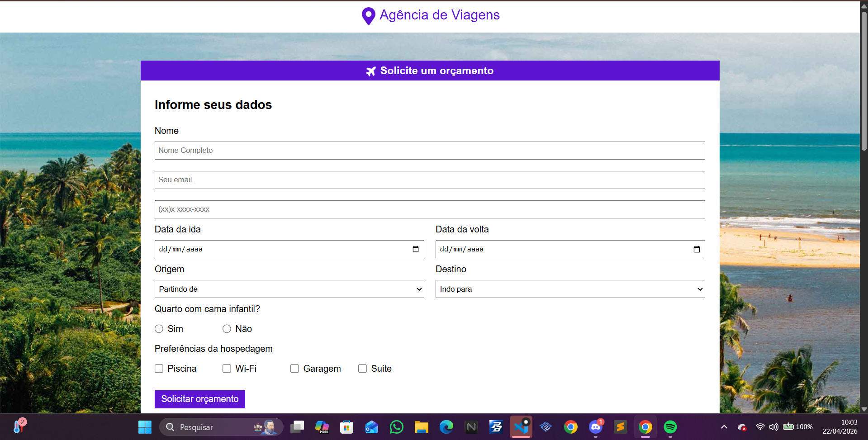This screenshot has height=440, width=868.
Task: Launch Microsoft Edge from taskbar
Action: (x=446, y=427)
